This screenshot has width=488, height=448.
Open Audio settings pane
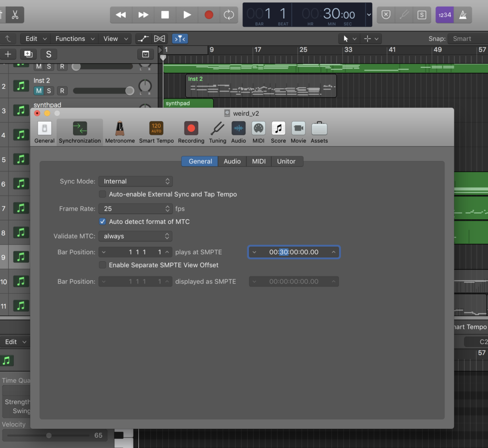pyautogui.click(x=238, y=132)
